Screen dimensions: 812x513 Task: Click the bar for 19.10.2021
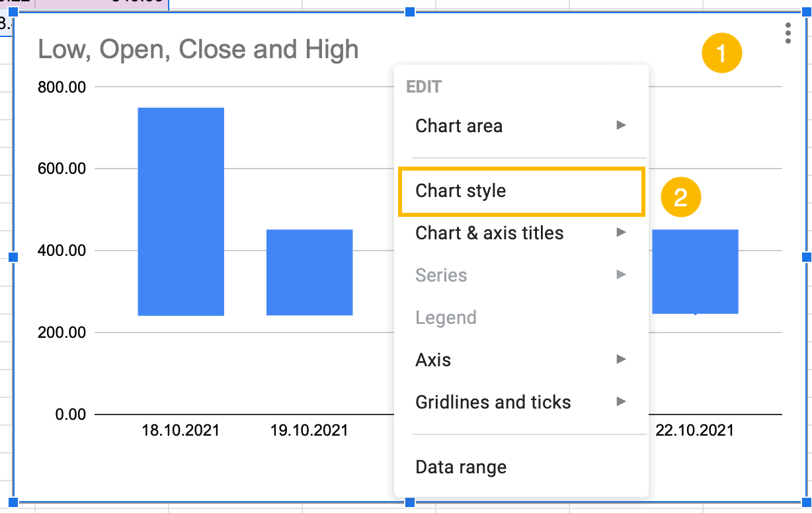click(309, 271)
